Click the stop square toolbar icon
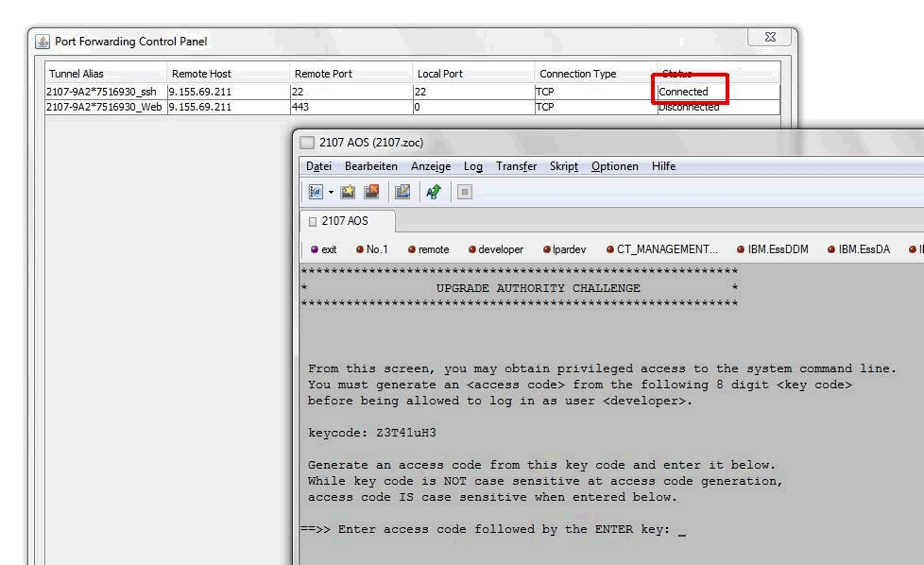Image resolution: width=924 pixels, height=565 pixels. click(x=464, y=192)
